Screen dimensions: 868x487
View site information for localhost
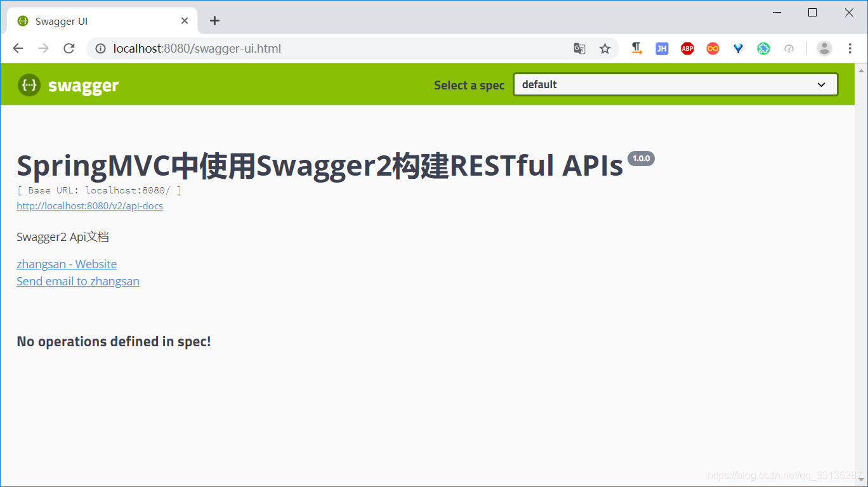(100, 49)
